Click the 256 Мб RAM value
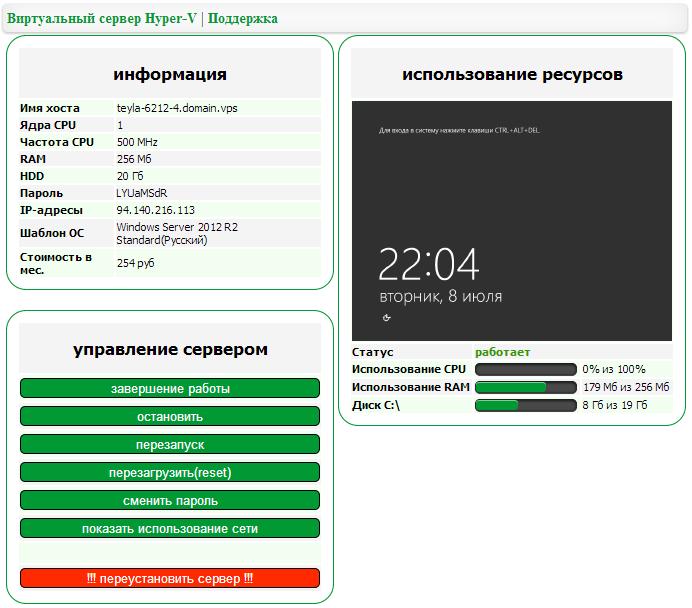The width and height of the screenshot is (692, 608). (134, 159)
